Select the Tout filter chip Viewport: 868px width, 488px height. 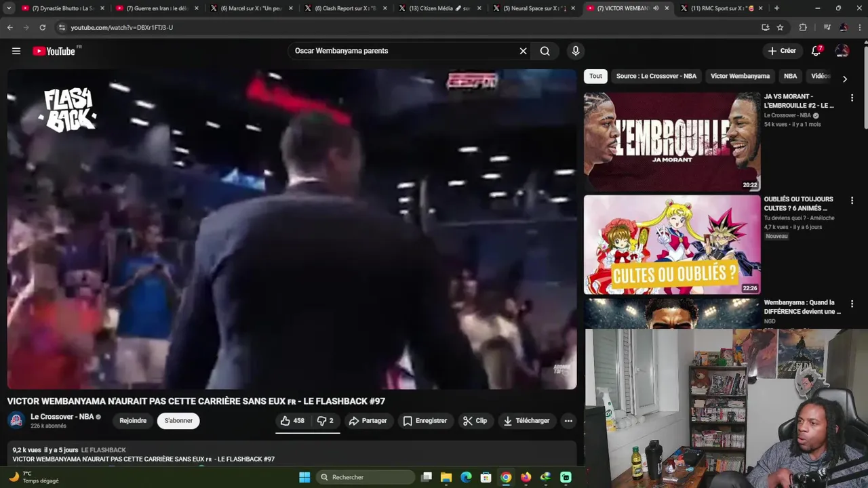pos(595,76)
